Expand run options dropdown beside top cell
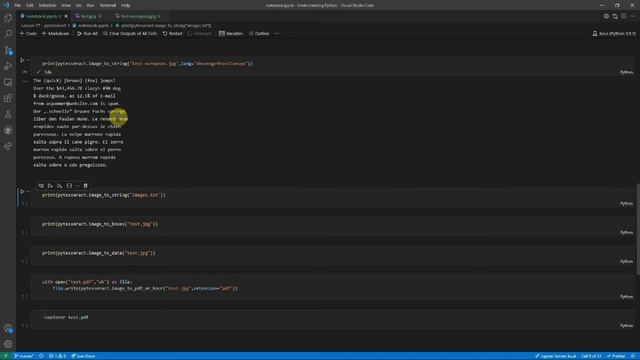This screenshot has height=360, width=640. (28, 60)
